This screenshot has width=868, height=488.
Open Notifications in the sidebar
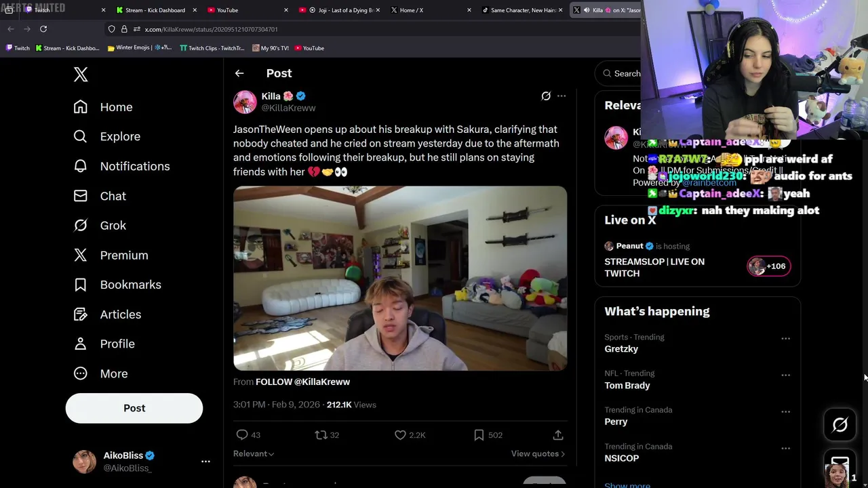[x=121, y=166]
